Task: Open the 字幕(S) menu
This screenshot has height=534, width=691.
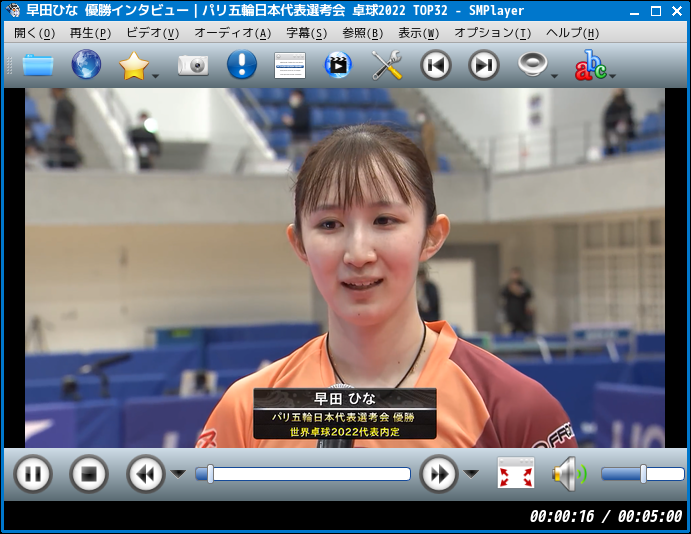Action: click(x=307, y=33)
